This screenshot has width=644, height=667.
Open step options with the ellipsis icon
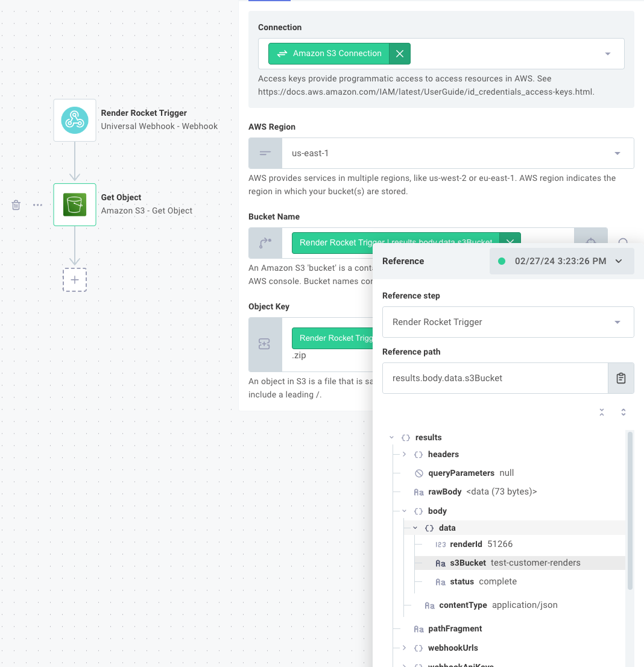click(37, 204)
